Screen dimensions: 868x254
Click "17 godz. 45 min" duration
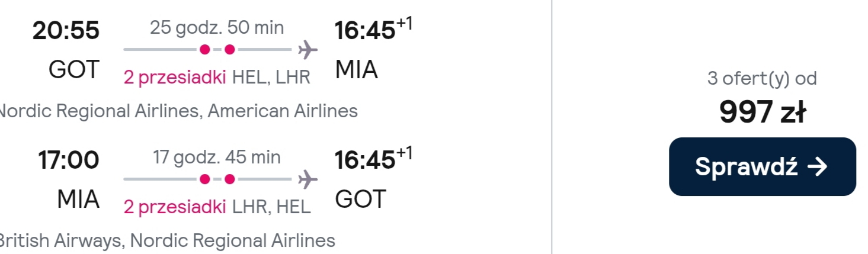coord(217,157)
